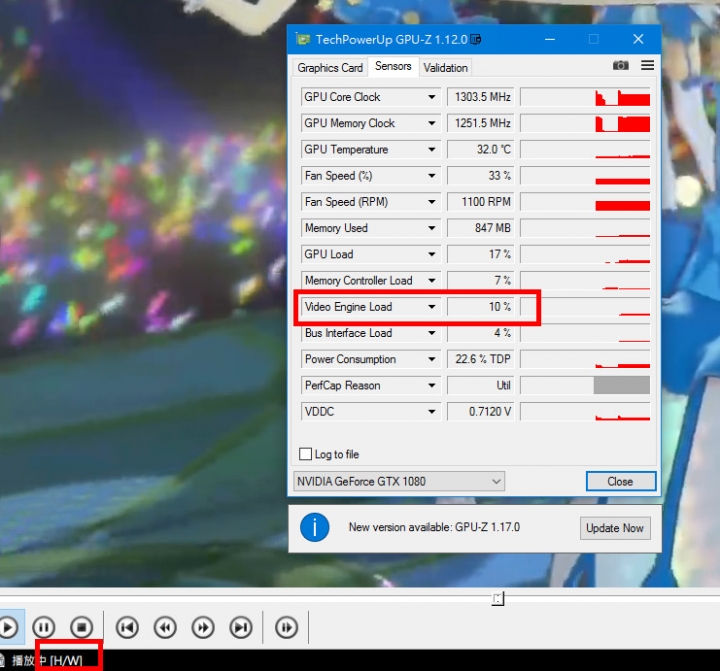Click the 32.0 °C temperature value

480,149
